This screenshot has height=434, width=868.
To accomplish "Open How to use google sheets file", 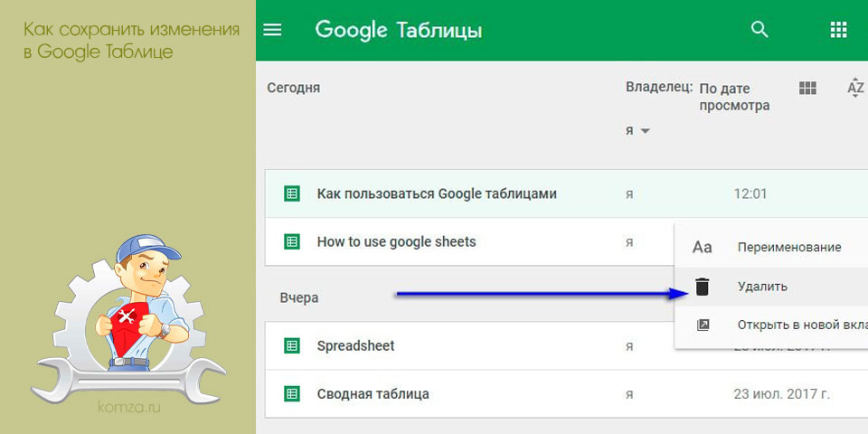I will coord(396,242).
